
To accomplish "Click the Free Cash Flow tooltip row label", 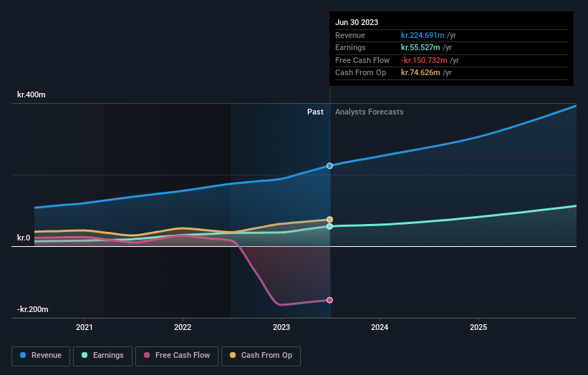I will coord(362,60).
